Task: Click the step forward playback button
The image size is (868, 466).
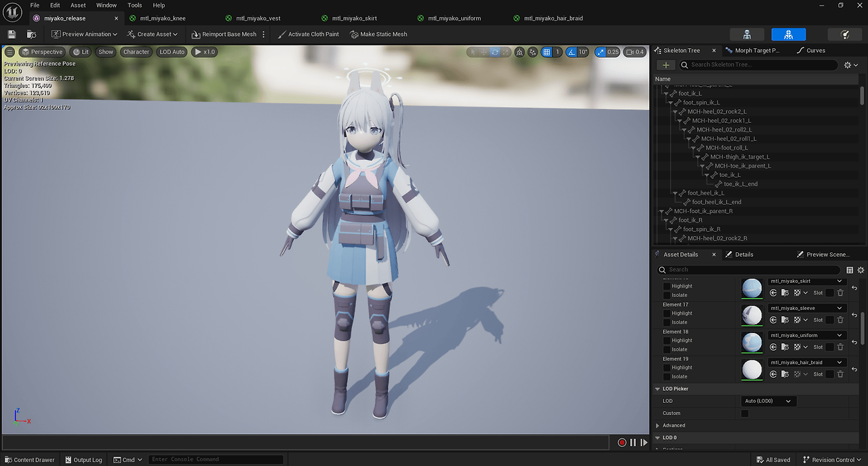Action: [644, 442]
